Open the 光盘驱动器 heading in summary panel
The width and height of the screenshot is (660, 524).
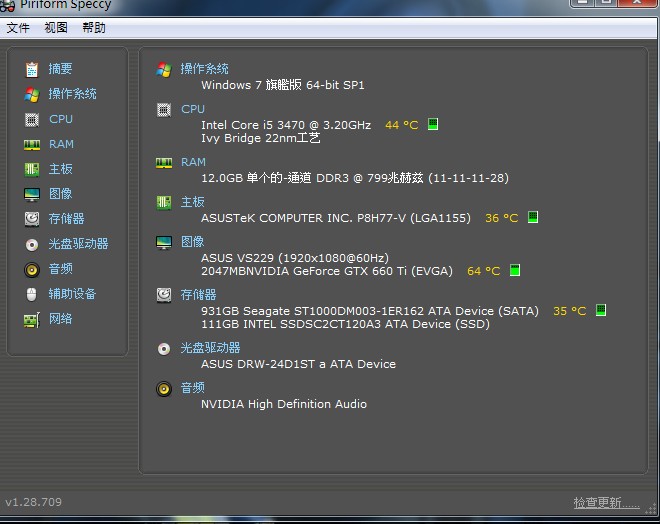210,348
